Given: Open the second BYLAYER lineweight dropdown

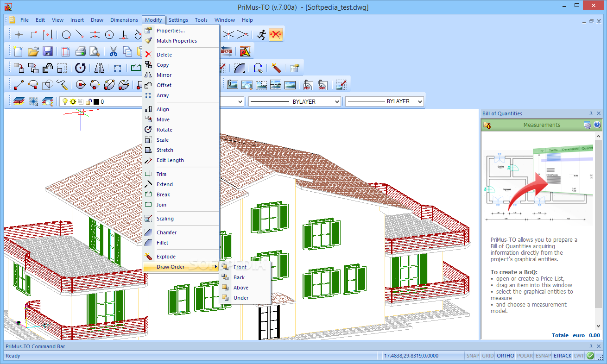Looking at the screenshot, I should [420, 101].
